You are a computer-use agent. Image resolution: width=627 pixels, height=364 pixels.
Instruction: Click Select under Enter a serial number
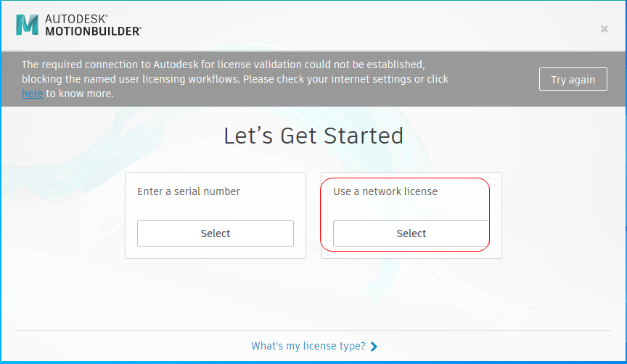[215, 233]
